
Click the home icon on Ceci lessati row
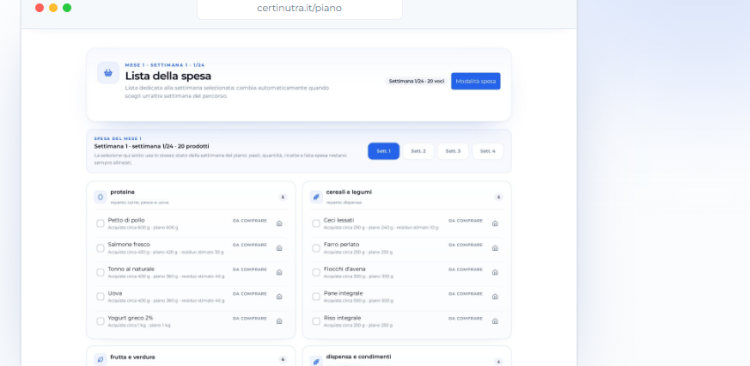[495, 223]
